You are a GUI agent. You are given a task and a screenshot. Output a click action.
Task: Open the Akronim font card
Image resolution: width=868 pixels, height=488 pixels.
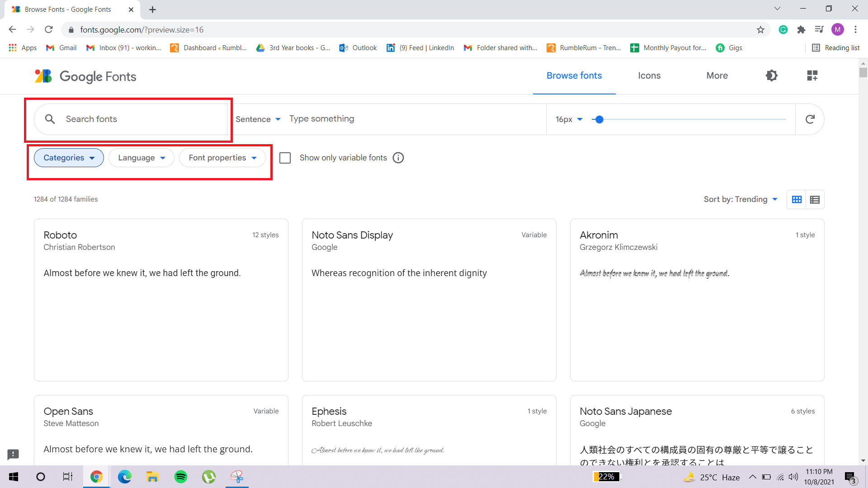click(x=697, y=300)
